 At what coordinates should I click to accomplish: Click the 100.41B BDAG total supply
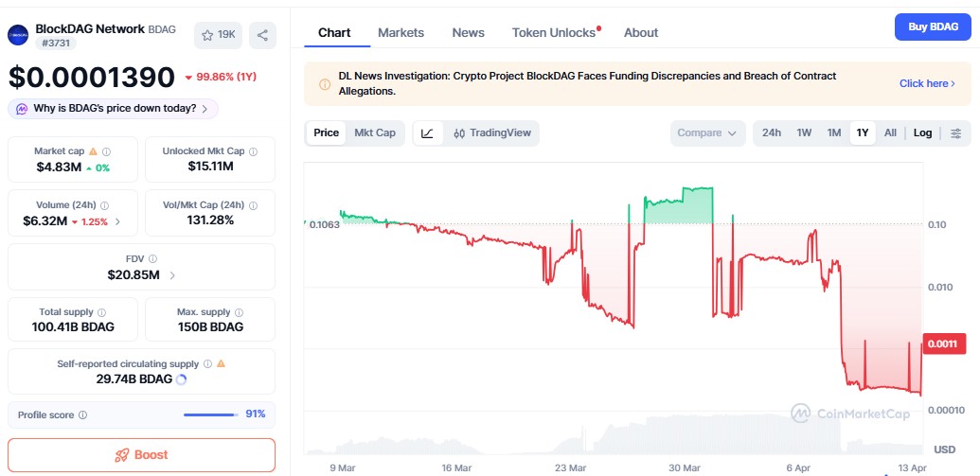(73, 326)
